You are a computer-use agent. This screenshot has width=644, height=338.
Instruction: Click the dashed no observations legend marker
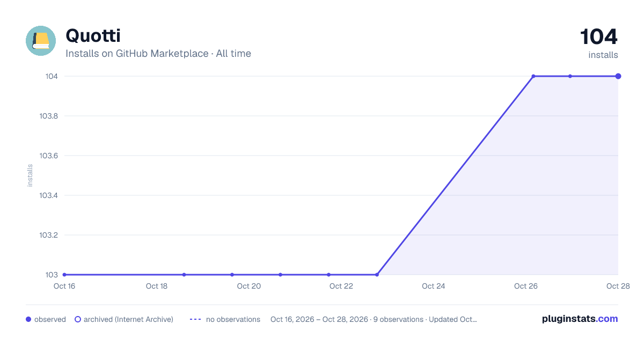(195, 319)
